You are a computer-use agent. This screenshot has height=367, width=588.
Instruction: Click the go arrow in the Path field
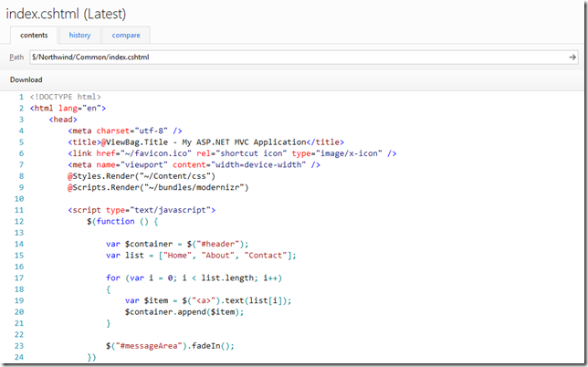tap(572, 58)
